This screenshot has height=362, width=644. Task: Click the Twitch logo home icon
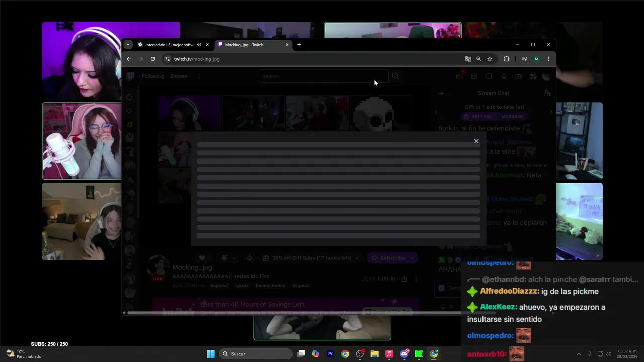[x=130, y=76]
